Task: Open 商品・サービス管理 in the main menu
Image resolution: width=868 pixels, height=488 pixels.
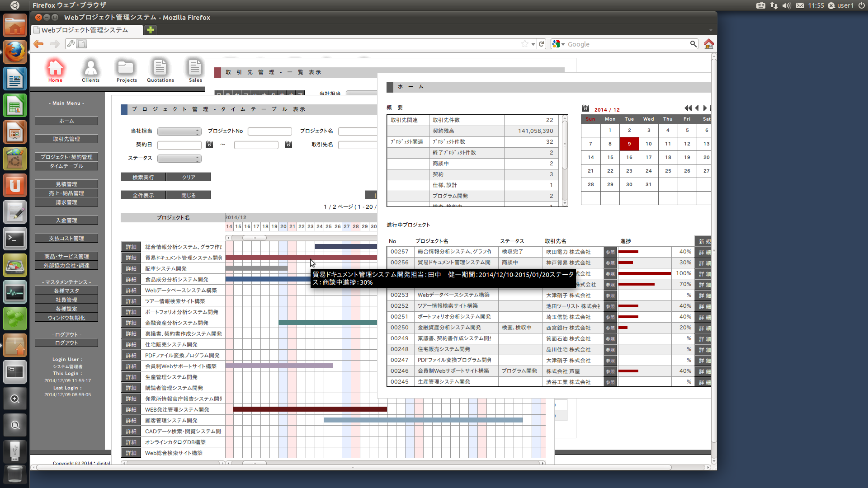Action: (66, 257)
